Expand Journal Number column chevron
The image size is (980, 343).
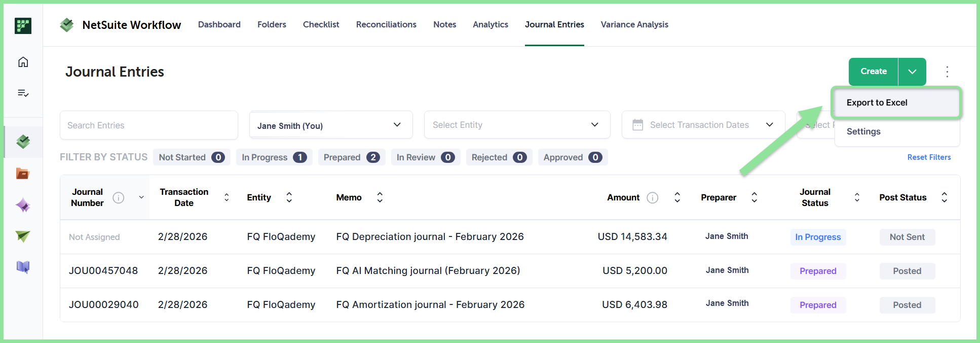coord(141,197)
